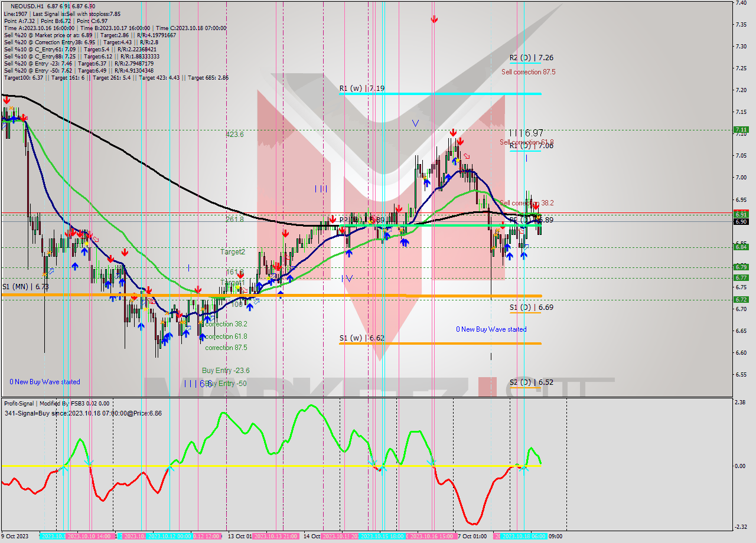Click the pink '2023.10.13 21:00' time marker

tap(275, 537)
